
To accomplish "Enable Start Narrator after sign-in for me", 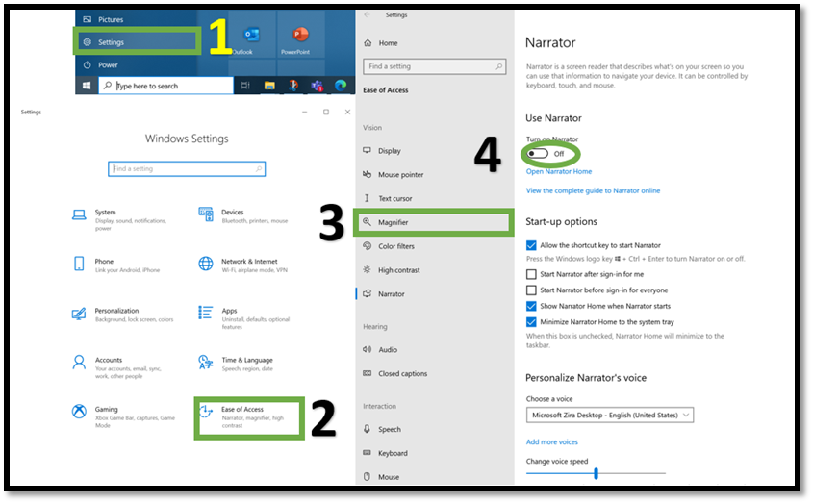I will [x=531, y=275].
